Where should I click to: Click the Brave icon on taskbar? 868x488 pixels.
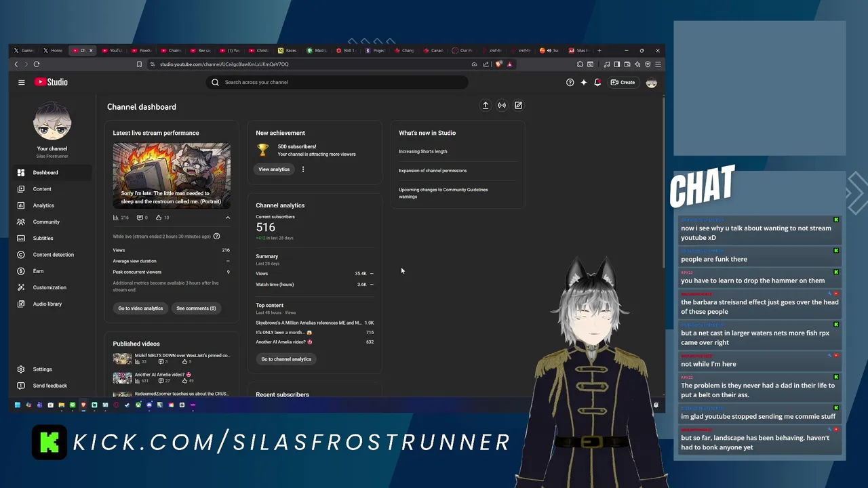tap(83, 405)
